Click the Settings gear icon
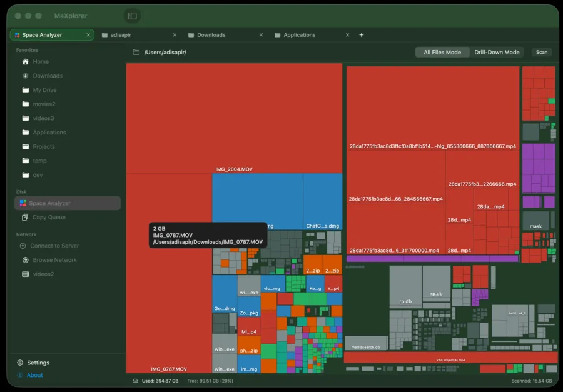Screen dimensions: 563x392 pyautogui.click(x=20, y=363)
